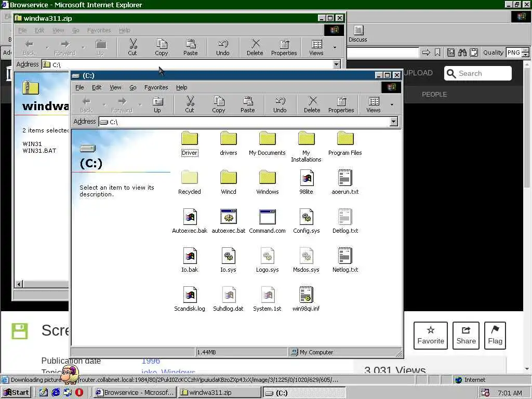Expand Views dropdown arrow in C: window

(x=392, y=104)
